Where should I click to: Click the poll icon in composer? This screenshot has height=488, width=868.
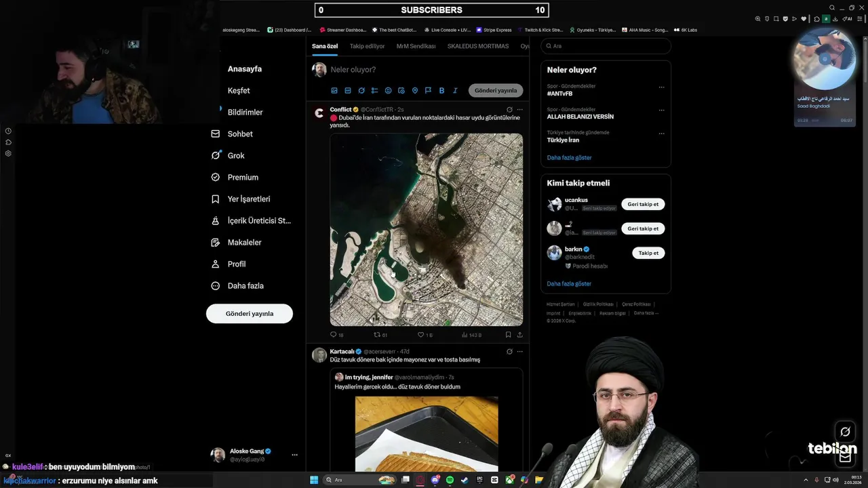375,91
